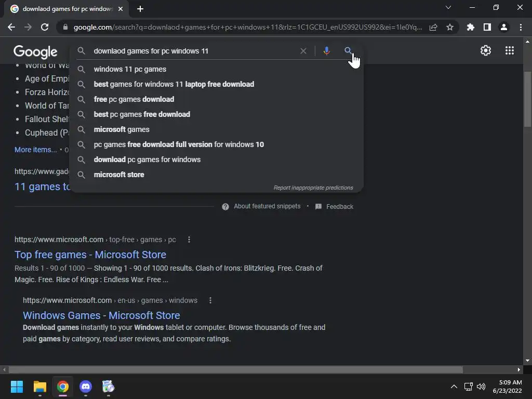Click 'Report inappropriate predictions'
Image resolution: width=532 pixels, height=399 pixels.
pos(313,188)
